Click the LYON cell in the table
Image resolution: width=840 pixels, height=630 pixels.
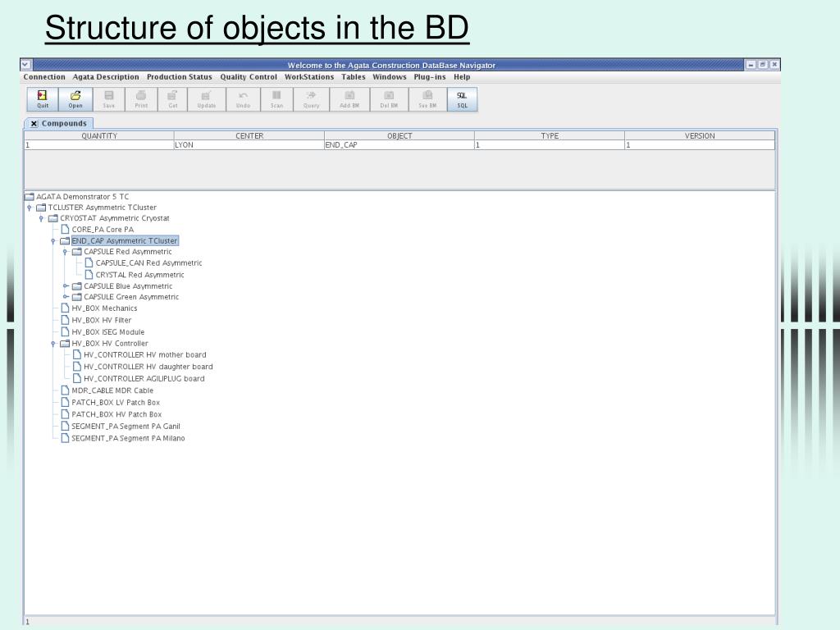[249, 145]
